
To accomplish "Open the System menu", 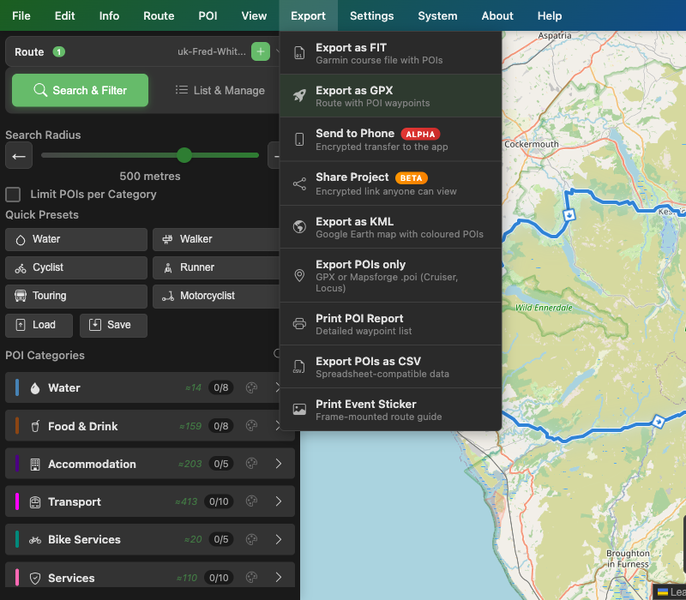I will click(x=438, y=16).
